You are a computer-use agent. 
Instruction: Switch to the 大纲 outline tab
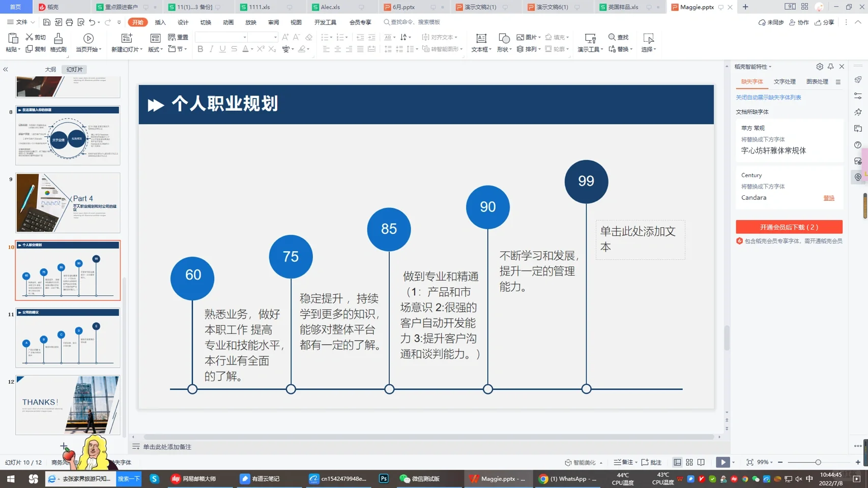[50, 69]
